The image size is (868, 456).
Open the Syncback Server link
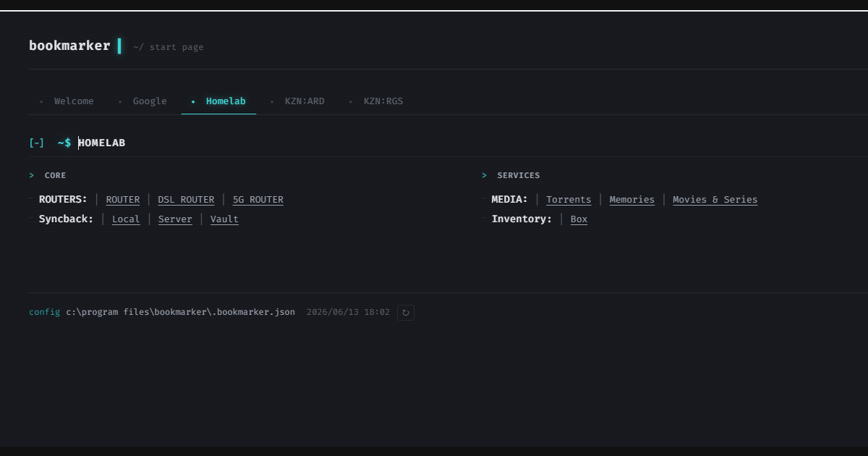point(175,219)
